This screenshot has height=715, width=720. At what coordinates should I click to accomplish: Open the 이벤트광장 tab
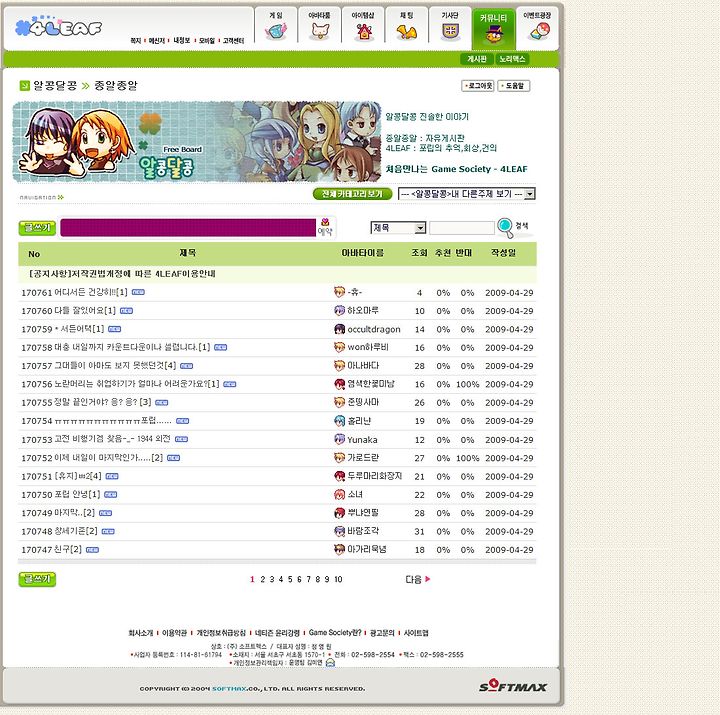(537, 26)
